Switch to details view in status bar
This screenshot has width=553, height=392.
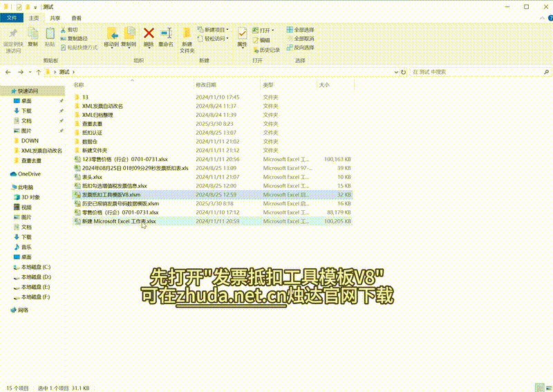(539, 387)
